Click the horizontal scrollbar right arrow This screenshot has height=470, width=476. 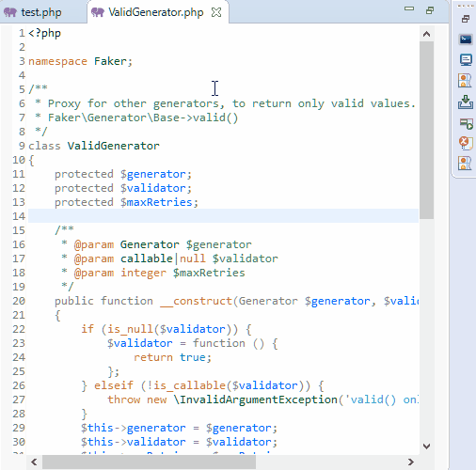tap(411, 462)
